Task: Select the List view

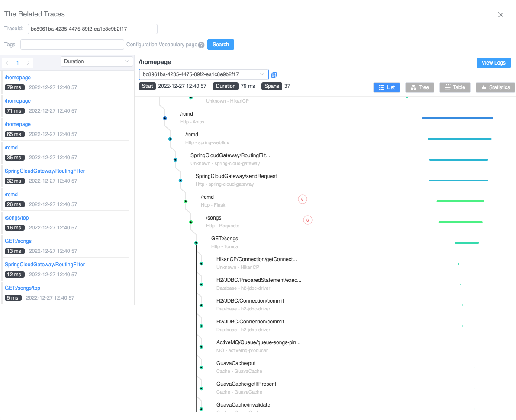Action: (387, 87)
